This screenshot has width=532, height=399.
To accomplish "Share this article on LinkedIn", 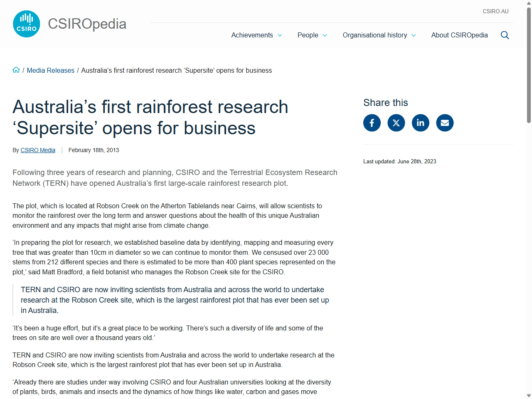I will coord(421,123).
